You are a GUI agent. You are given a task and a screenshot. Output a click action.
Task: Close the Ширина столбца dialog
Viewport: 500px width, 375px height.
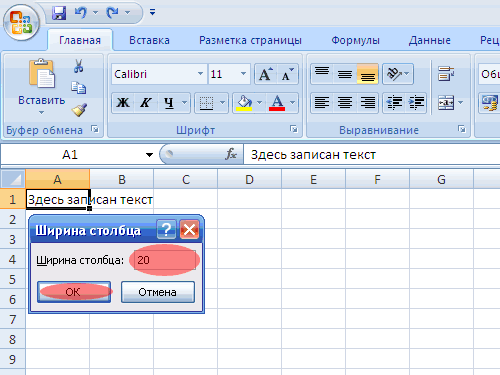(x=190, y=230)
